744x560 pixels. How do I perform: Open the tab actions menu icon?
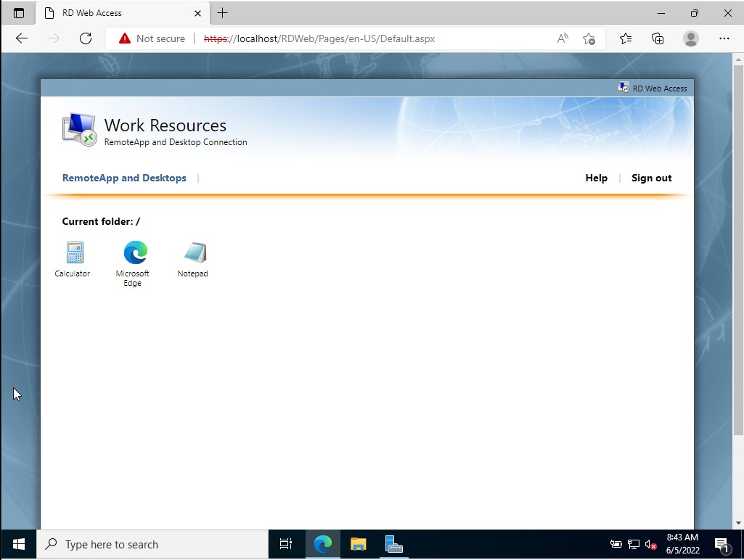point(18,13)
